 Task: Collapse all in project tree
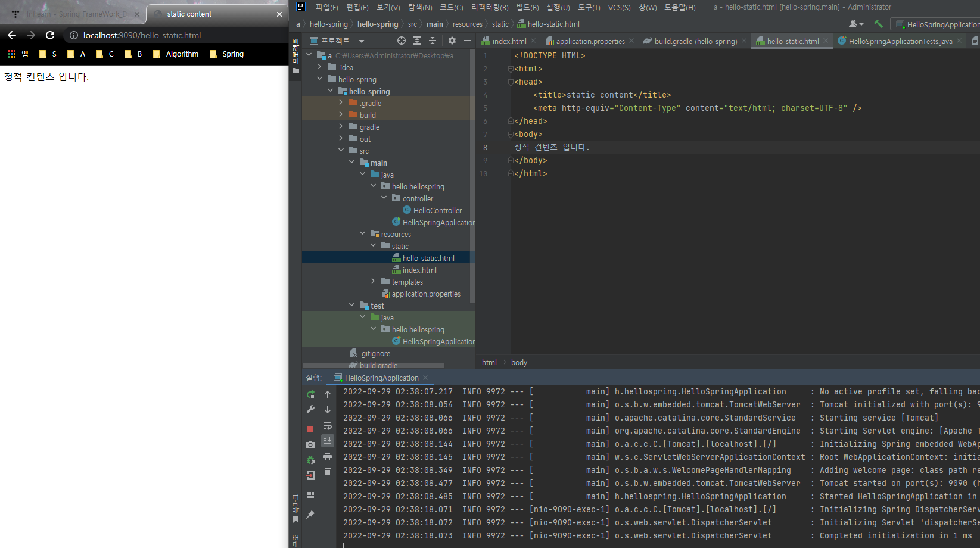click(433, 41)
